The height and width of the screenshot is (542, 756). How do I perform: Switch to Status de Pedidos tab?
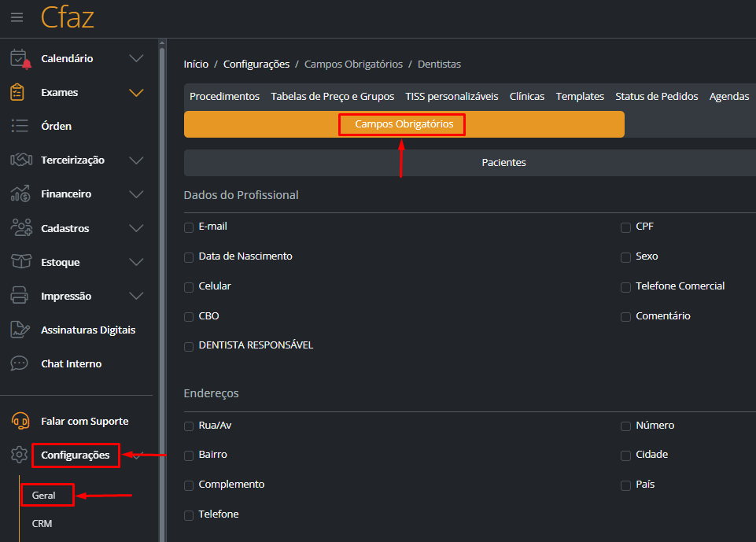point(657,97)
